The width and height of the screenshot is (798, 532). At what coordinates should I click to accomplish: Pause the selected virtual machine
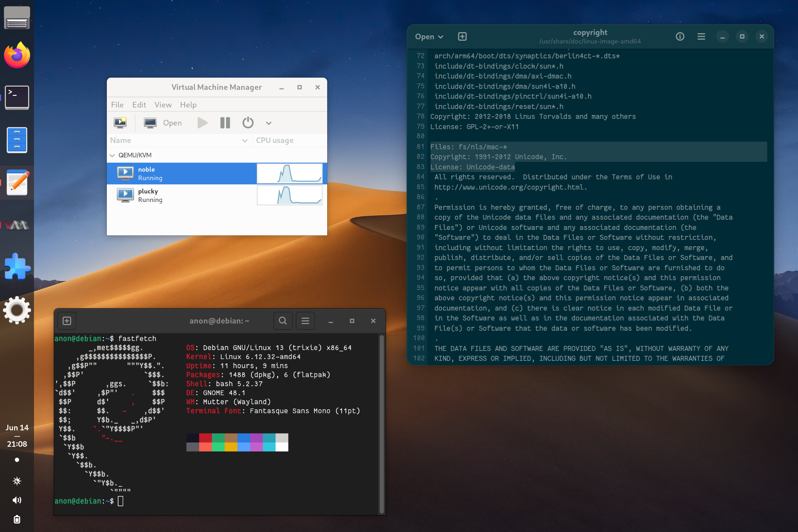[x=225, y=123]
